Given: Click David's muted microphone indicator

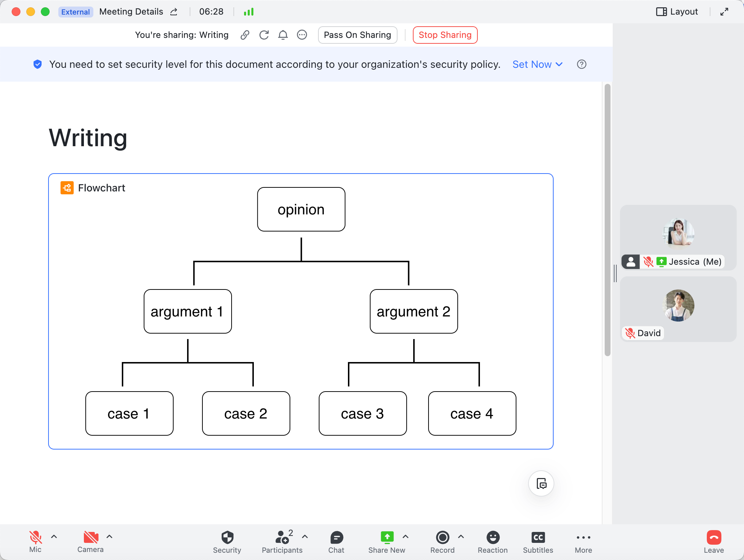Looking at the screenshot, I should coord(630,333).
